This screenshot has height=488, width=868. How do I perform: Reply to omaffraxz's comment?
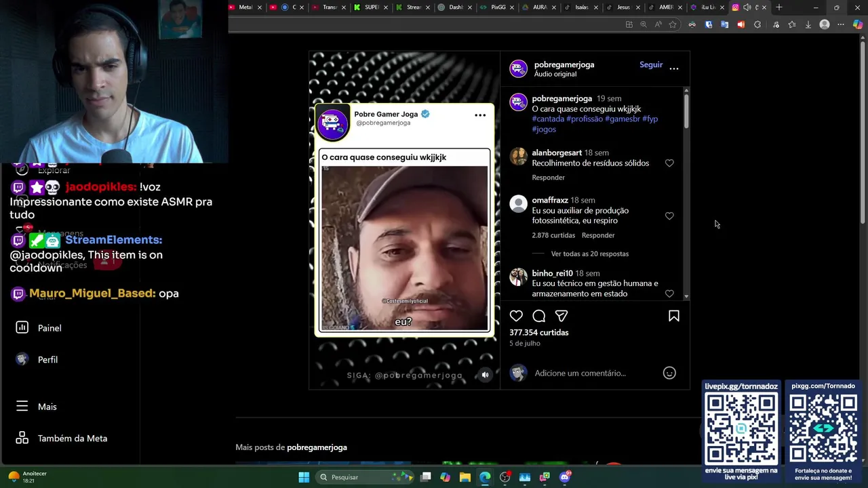598,235
